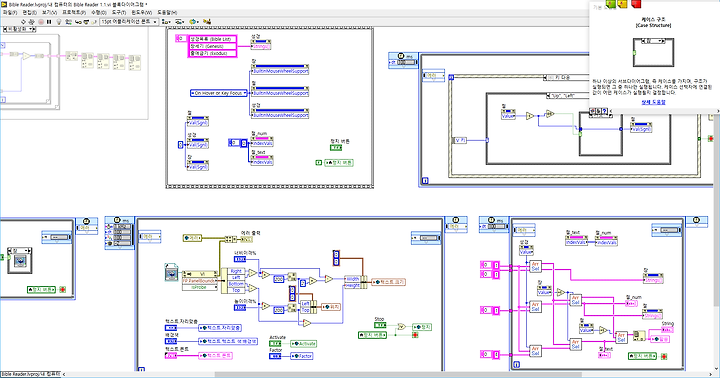Screen dimensions: 720x378
Task: Toggle optional terminals display in Context Help
Action: [592, 111]
